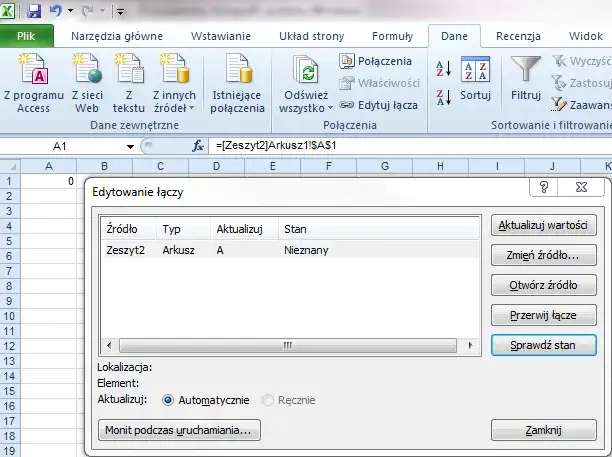
Task: Open the Name Box dropdown arrow
Action: pos(130,146)
